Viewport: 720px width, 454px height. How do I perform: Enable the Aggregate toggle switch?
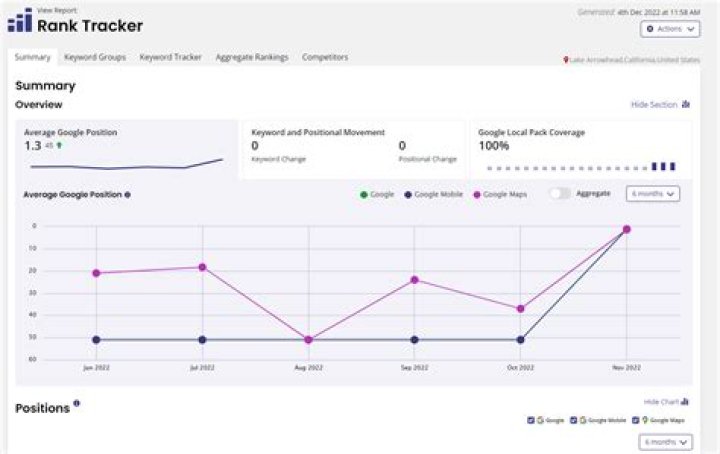[x=560, y=194]
